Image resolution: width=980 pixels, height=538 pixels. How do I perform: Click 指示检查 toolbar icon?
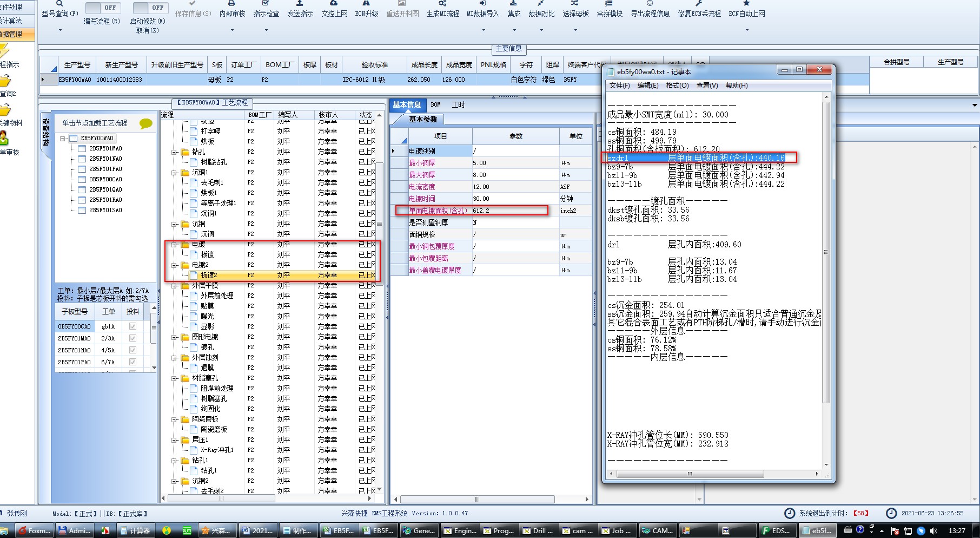pos(266,3)
